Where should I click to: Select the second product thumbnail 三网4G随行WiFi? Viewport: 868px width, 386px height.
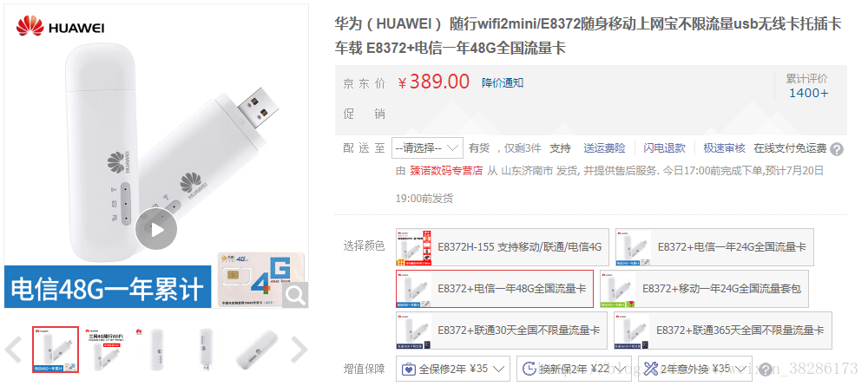(x=103, y=350)
